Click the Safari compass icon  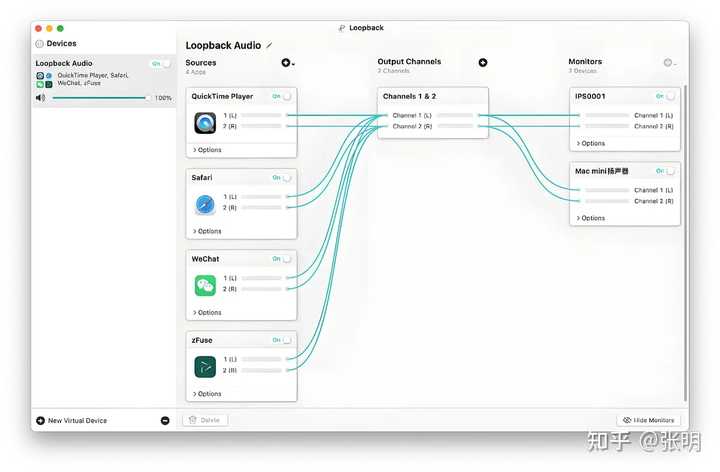point(205,204)
